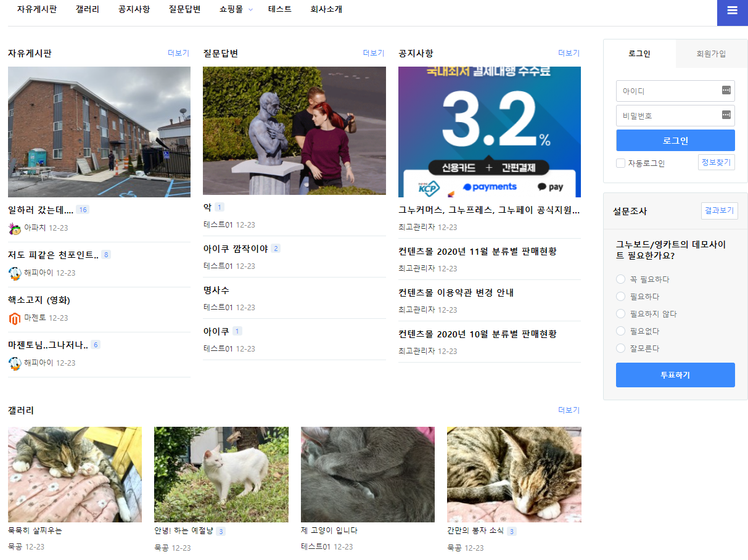Click the password manager icon in 아이디 field
Viewport: 748px width, 560px height.
(726, 91)
